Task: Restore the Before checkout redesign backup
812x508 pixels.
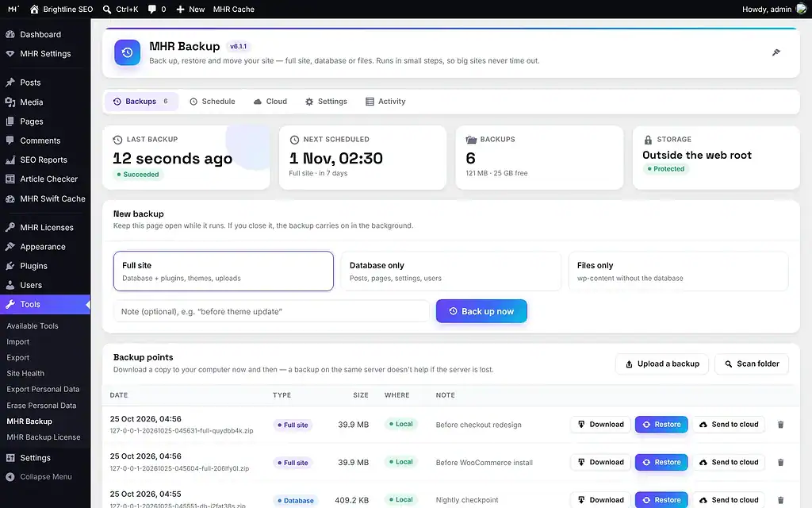Action: tap(661, 425)
